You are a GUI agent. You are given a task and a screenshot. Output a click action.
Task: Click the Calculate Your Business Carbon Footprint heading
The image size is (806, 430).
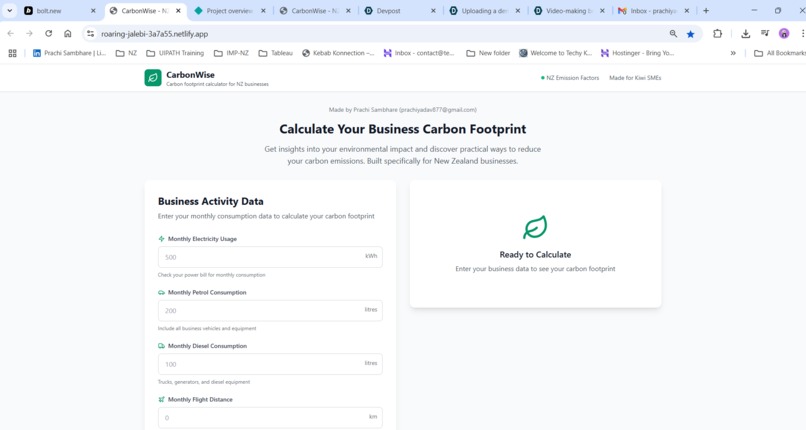(402, 129)
